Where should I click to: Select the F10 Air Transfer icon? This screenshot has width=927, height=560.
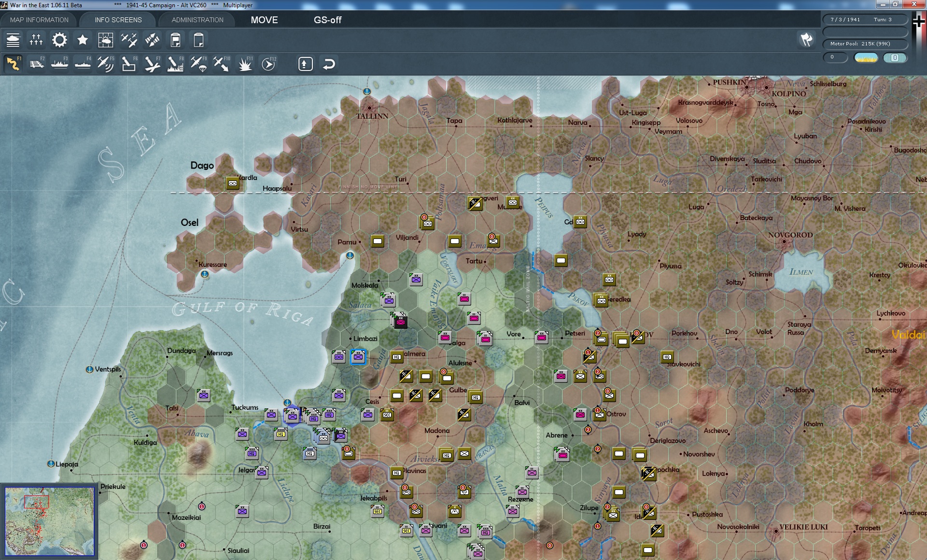pyautogui.click(x=222, y=64)
